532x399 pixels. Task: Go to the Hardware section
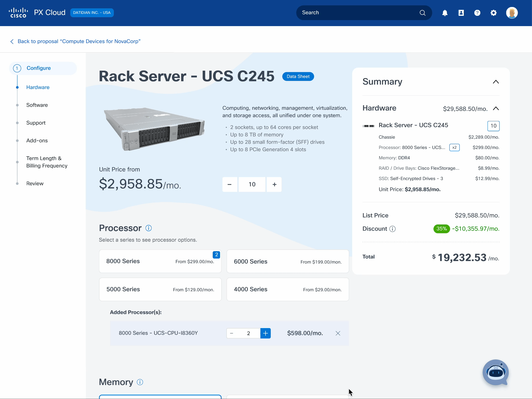(38, 87)
